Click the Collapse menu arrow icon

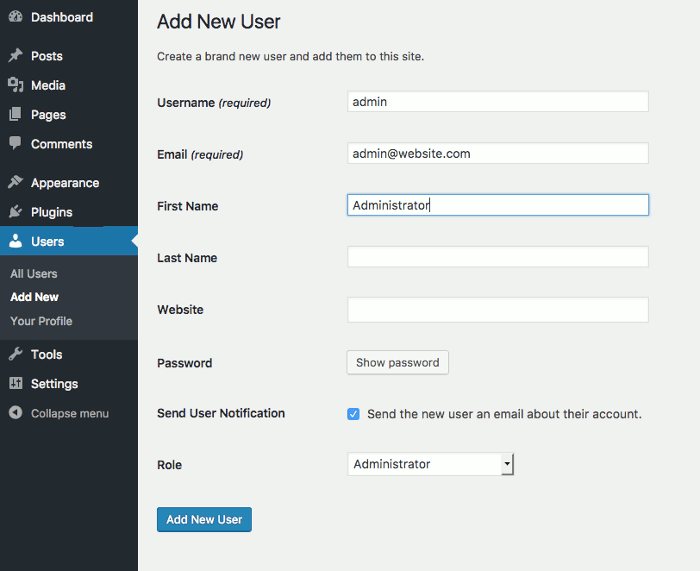[x=15, y=413]
